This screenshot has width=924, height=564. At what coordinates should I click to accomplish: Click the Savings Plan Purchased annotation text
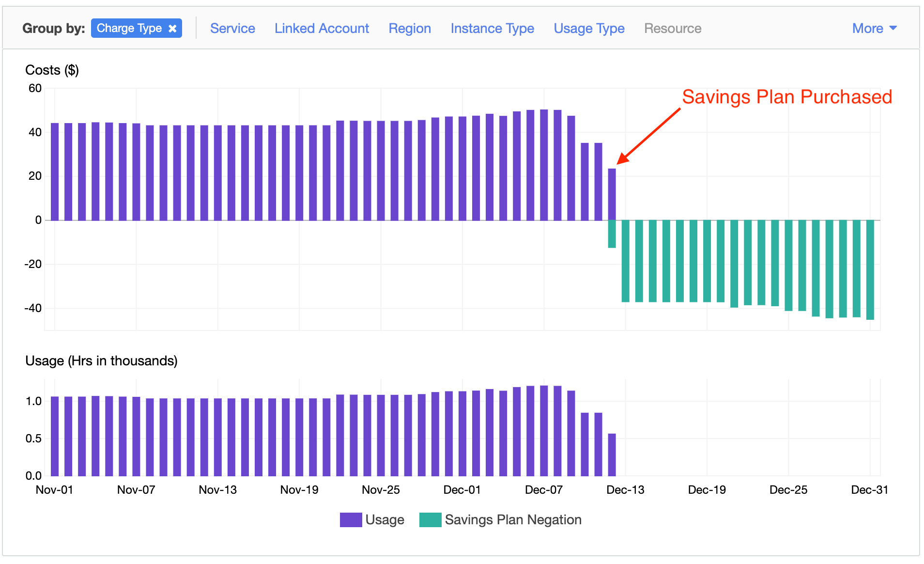(x=787, y=97)
